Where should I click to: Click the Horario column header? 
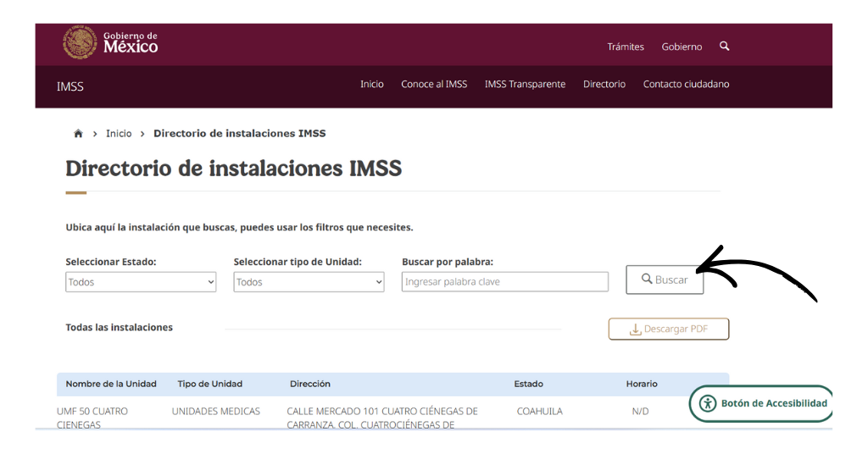642,384
